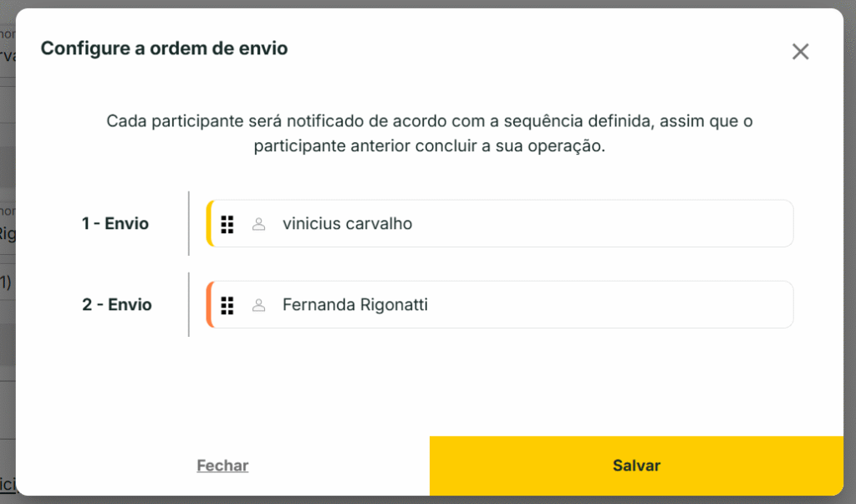This screenshot has width=856, height=504.
Task: Select the vinicius carvalho name text
Action: click(347, 224)
